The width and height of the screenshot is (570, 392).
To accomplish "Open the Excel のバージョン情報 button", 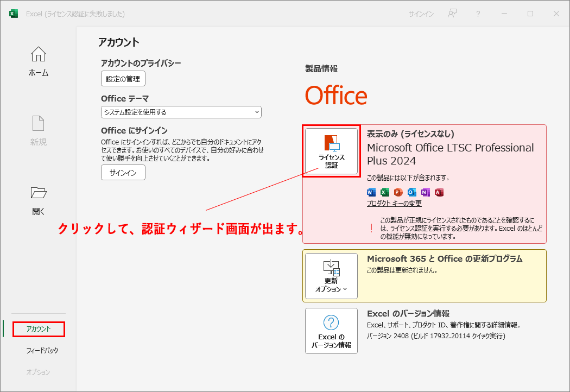I will (331, 331).
